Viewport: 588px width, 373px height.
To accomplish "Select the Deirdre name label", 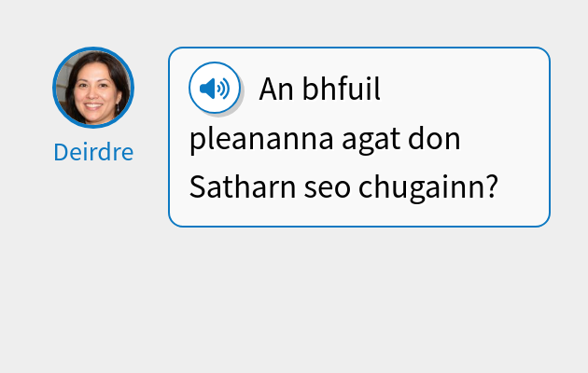I will (x=93, y=152).
